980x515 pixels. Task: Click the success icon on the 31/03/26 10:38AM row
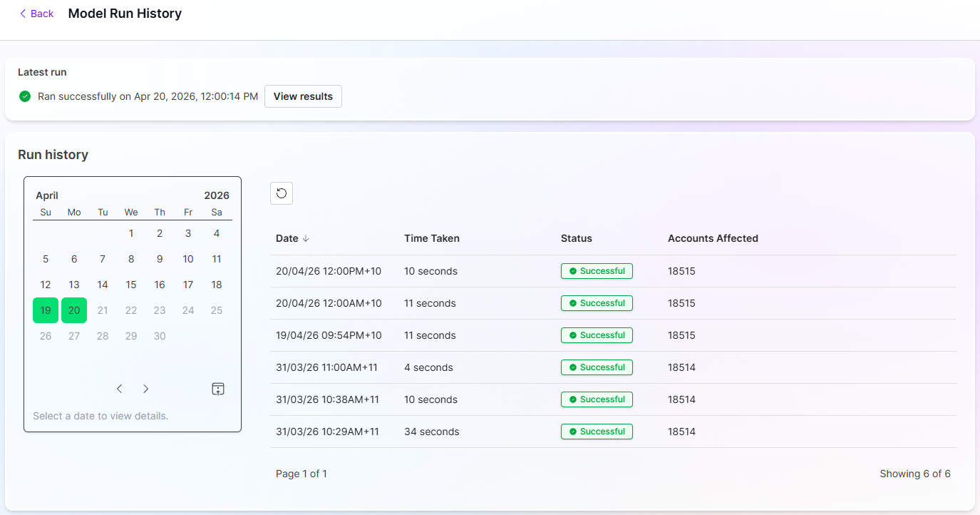[574, 399]
